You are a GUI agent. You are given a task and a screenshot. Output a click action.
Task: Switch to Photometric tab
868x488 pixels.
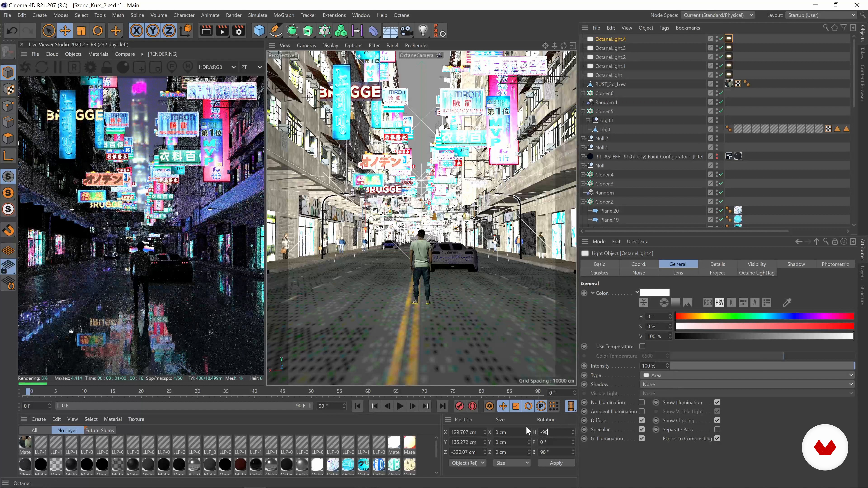coord(835,264)
